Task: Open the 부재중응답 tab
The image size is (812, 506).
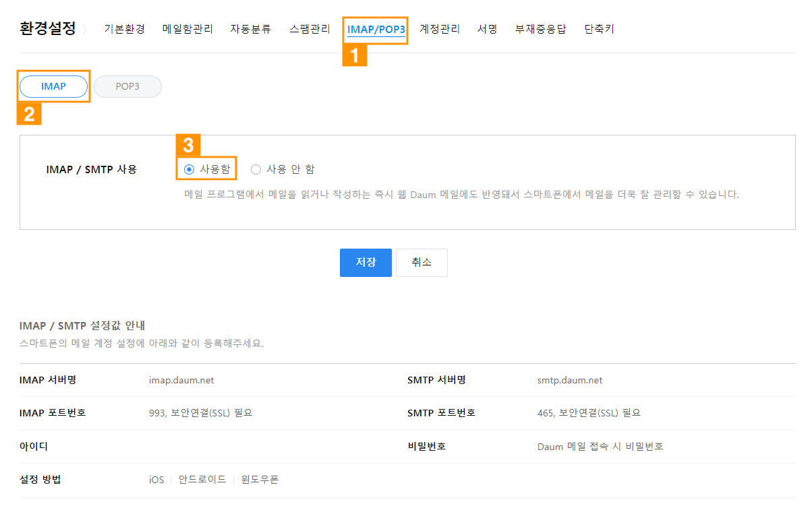Action: [x=540, y=30]
